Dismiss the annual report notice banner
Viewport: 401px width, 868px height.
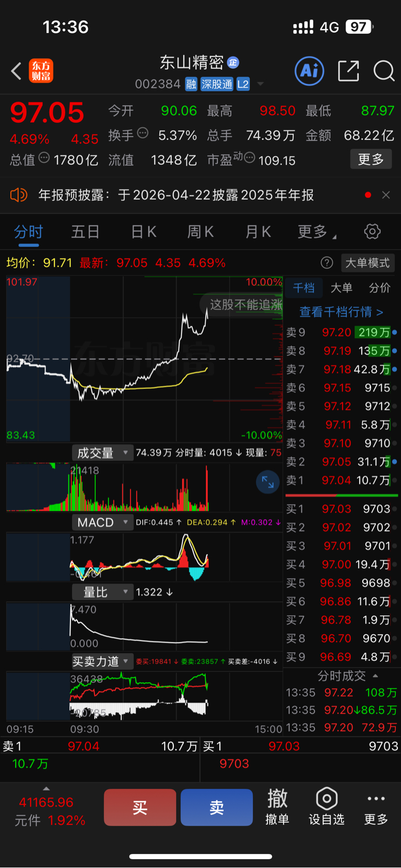pos(386,195)
